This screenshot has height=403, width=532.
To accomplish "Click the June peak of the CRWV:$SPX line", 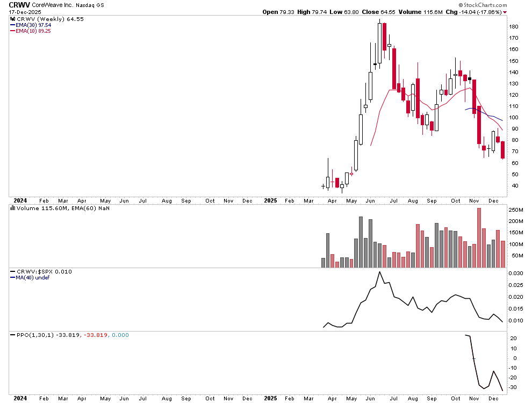I will pyautogui.click(x=379, y=272).
